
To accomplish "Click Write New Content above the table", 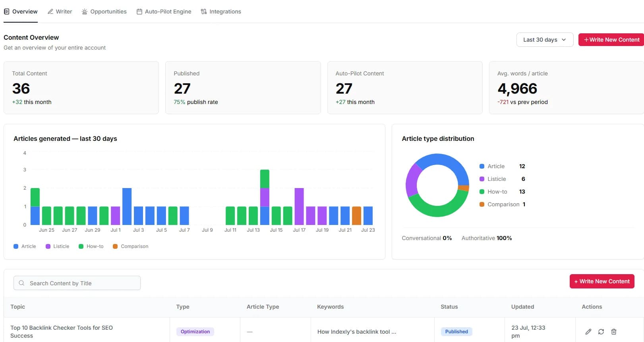I will coord(602,281).
